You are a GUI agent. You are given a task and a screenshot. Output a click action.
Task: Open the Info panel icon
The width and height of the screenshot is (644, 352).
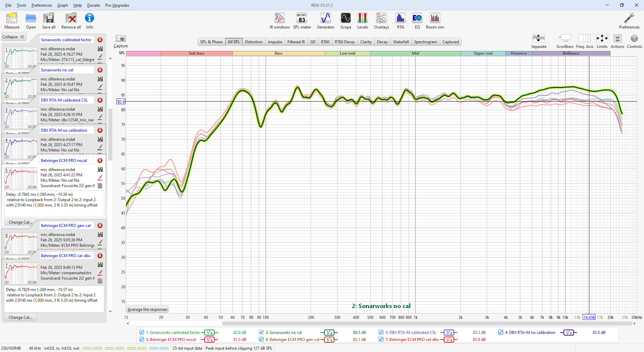[x=90, y=21]
